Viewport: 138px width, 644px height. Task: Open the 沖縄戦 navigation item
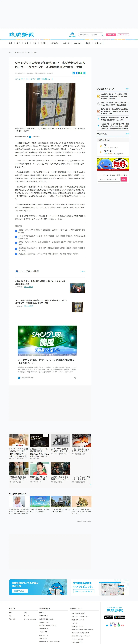click(88, 43)
